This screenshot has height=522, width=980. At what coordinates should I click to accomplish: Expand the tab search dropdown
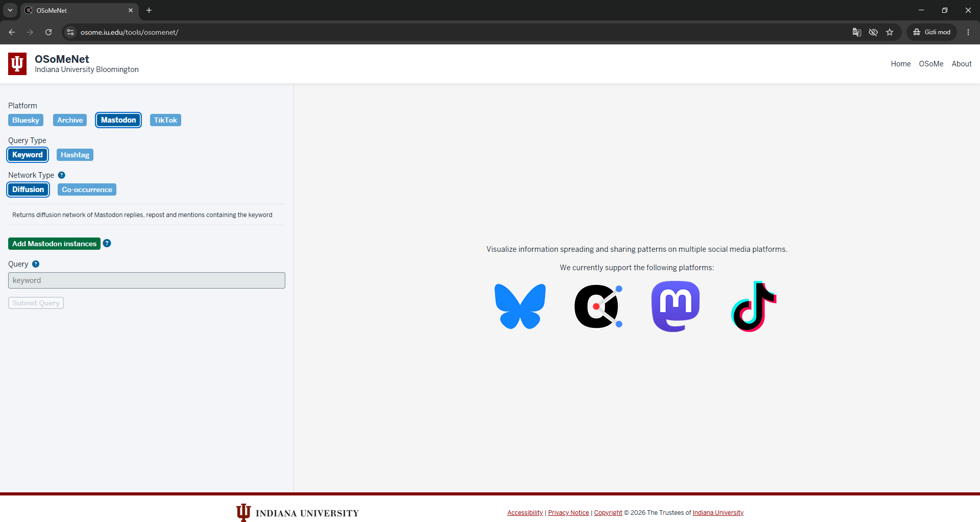click(x=10, y=10)
